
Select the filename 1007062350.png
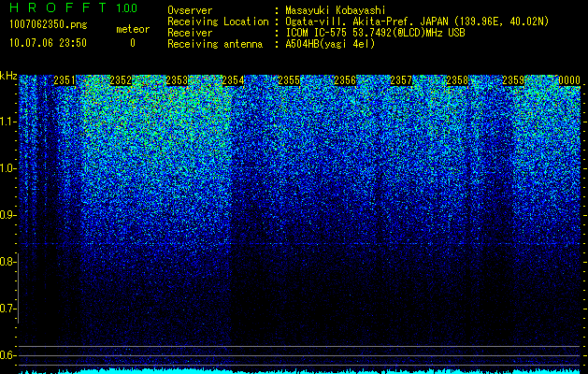click(49, 24)
